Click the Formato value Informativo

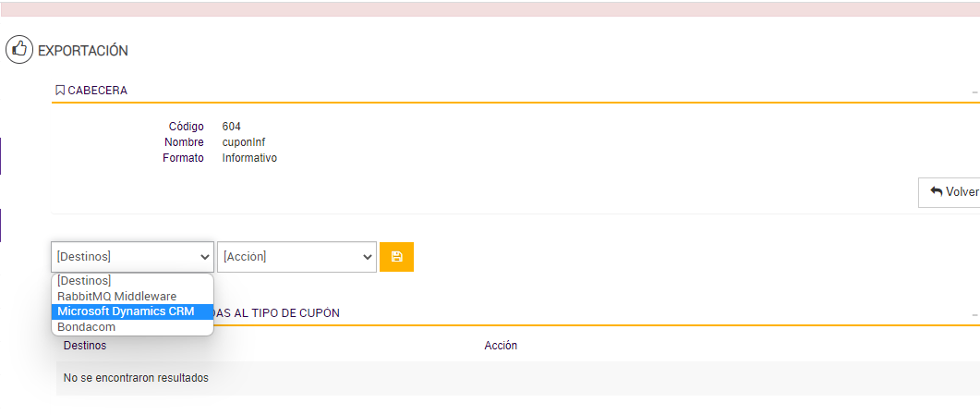click(249, 158)
